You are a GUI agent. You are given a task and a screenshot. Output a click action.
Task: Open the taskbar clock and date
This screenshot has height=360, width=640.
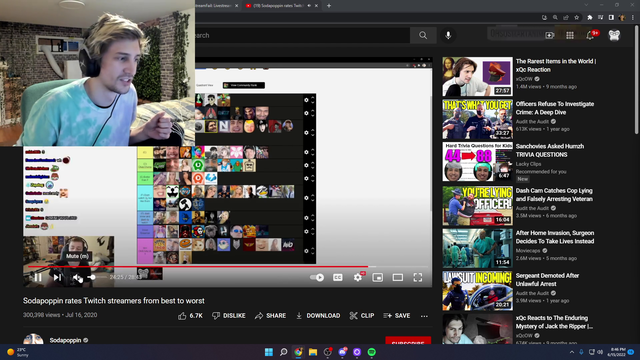click(616, 352)
